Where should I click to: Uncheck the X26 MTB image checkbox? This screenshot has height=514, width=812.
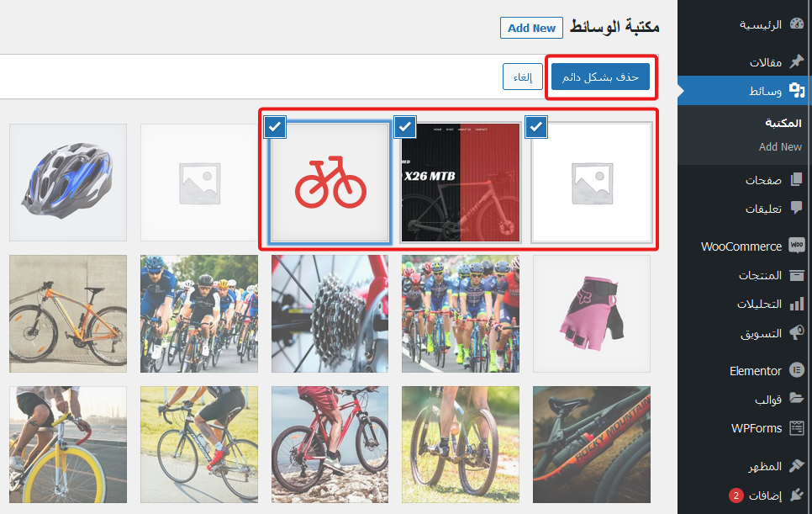tap(405, 127)
